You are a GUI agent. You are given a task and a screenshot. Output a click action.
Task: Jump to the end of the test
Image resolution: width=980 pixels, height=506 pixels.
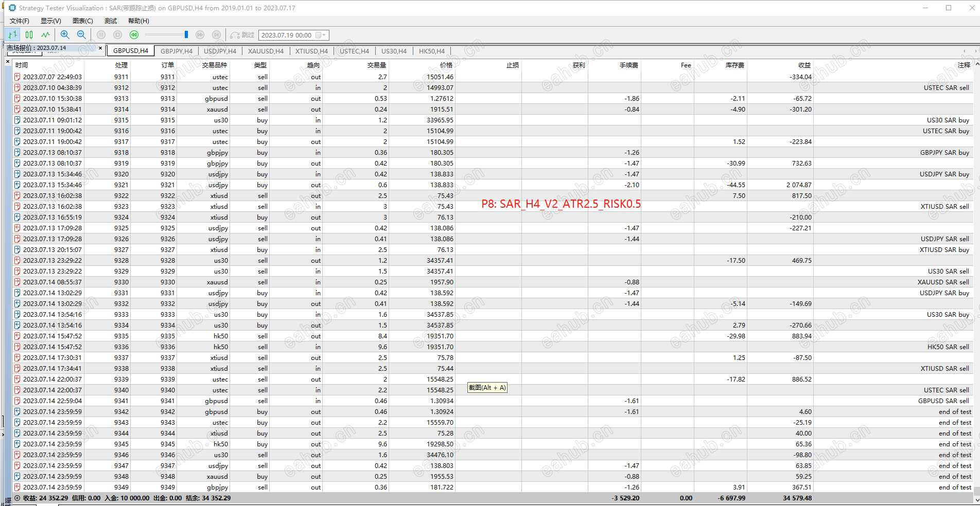coord(217,34)
